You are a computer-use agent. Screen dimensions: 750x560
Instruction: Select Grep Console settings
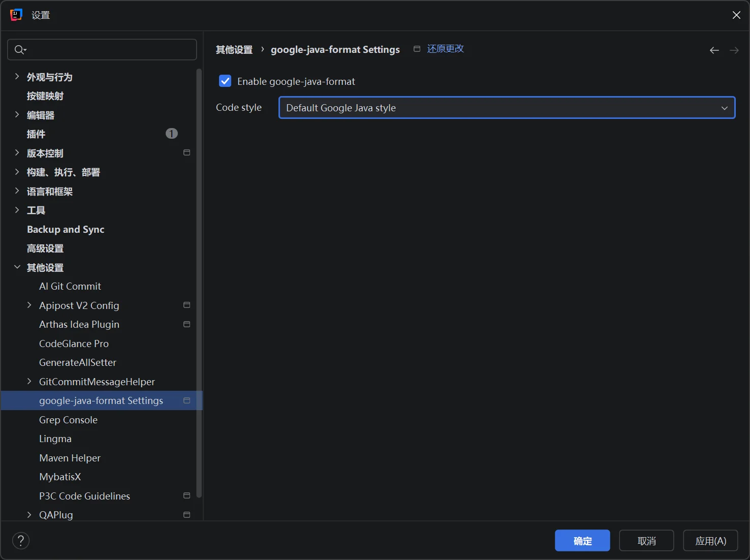[x=68, y=420]
